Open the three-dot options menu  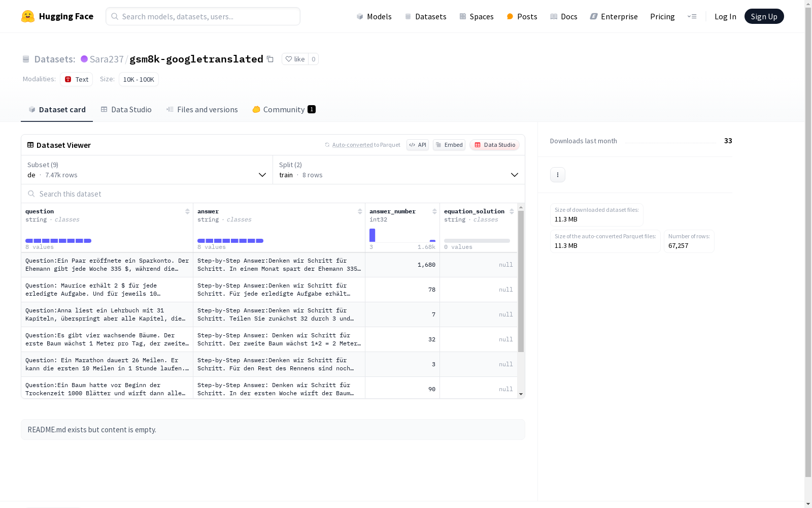(558, 175)
